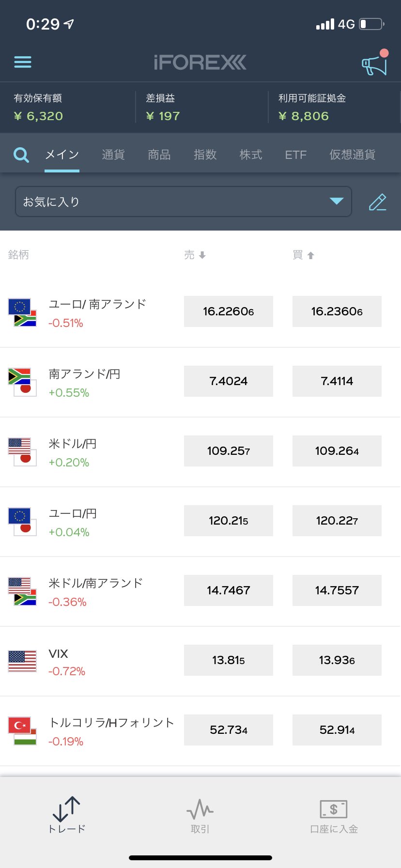Select the ETF tab
This screenshot has width=401, height=868.
pos(295,155)
